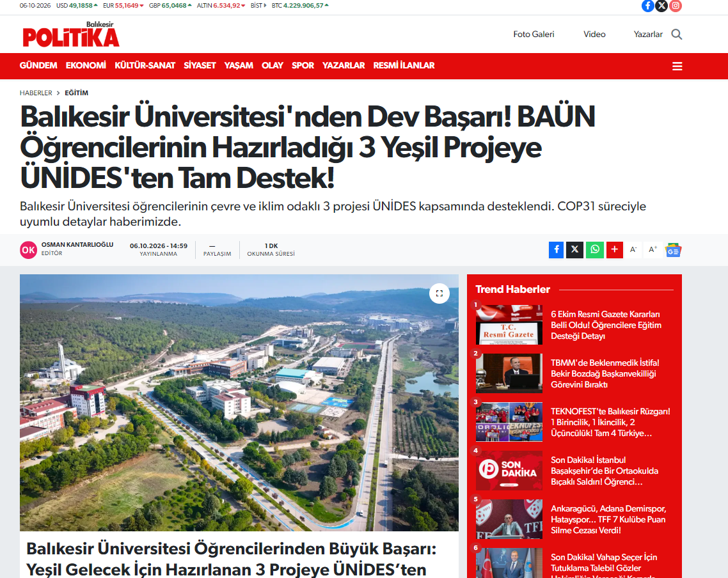This screenshot has height=578, width=728.
Task: Go to Video page
Action: [x=594, y=35]
